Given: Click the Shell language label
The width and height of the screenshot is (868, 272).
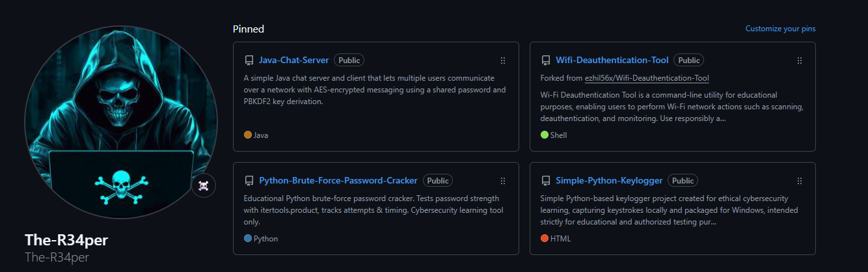Looking at the screenshot, I should point(558,135).
